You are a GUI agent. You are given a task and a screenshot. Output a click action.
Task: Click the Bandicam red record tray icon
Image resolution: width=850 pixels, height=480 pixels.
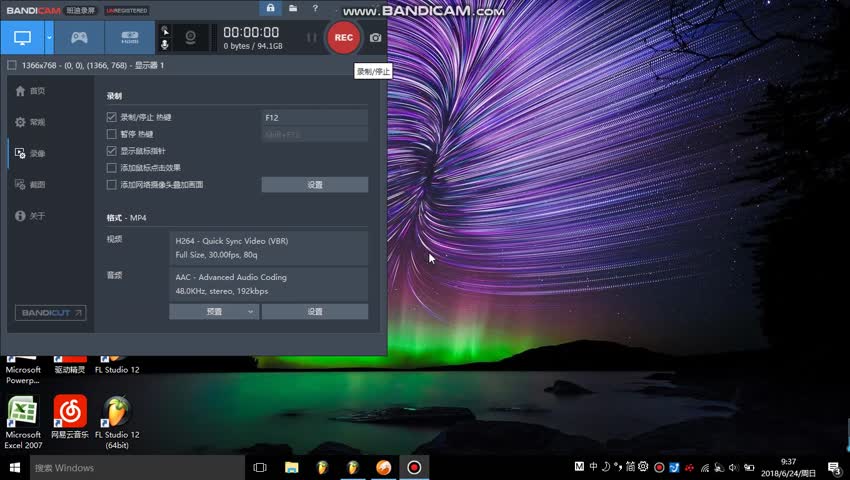coord(659,468)
